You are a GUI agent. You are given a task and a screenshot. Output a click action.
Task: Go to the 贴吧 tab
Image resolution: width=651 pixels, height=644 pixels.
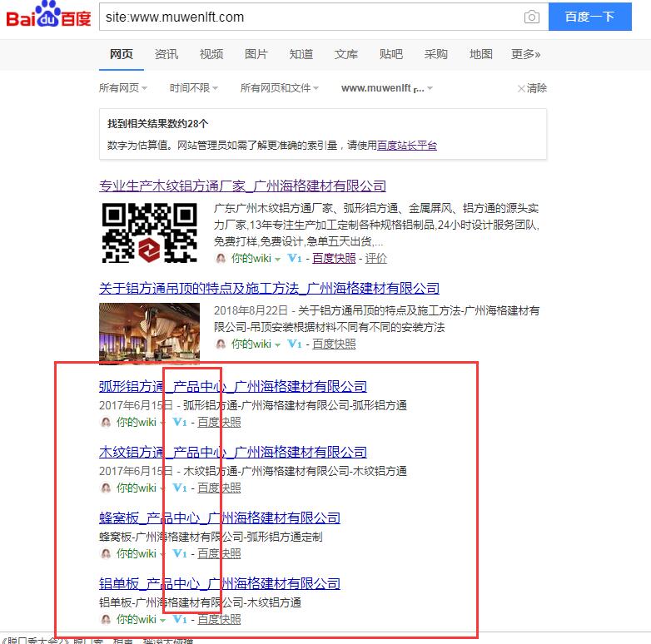[391, 54]
